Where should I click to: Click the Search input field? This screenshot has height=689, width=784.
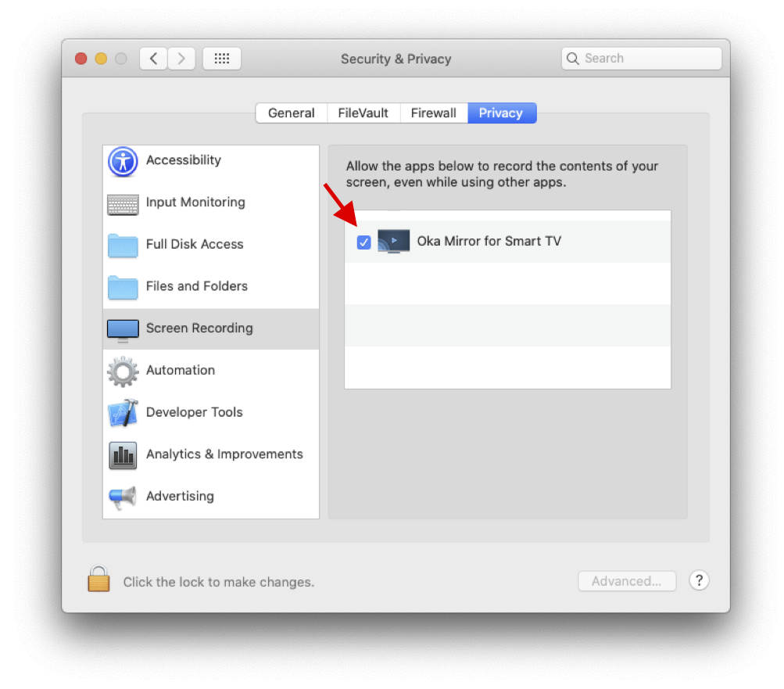click(x=642, y=59)
